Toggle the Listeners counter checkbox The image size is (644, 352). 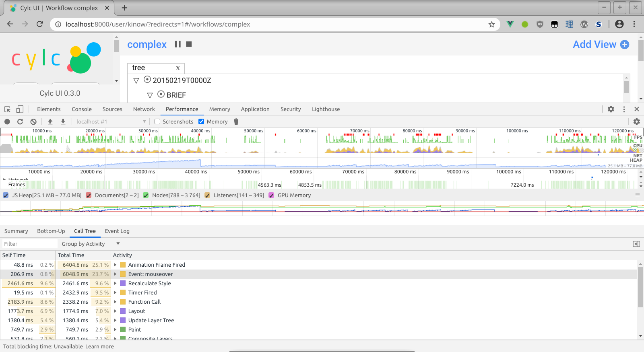click(207, 195)
